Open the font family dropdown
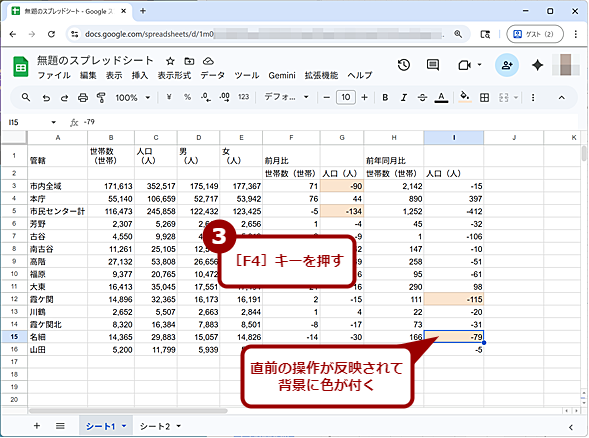 286,97
